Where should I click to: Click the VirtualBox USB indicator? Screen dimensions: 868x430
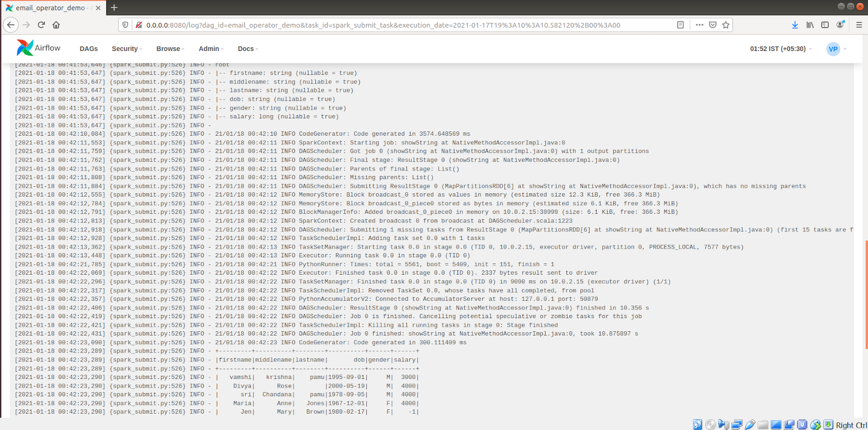[750, 425]
